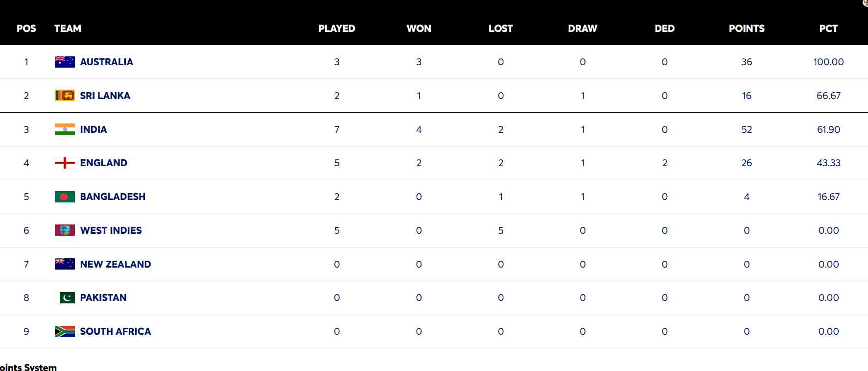This screenshot has height=371, width=868.
Task: Click the Bangladesh flag icon
Action: click(65, 197)
